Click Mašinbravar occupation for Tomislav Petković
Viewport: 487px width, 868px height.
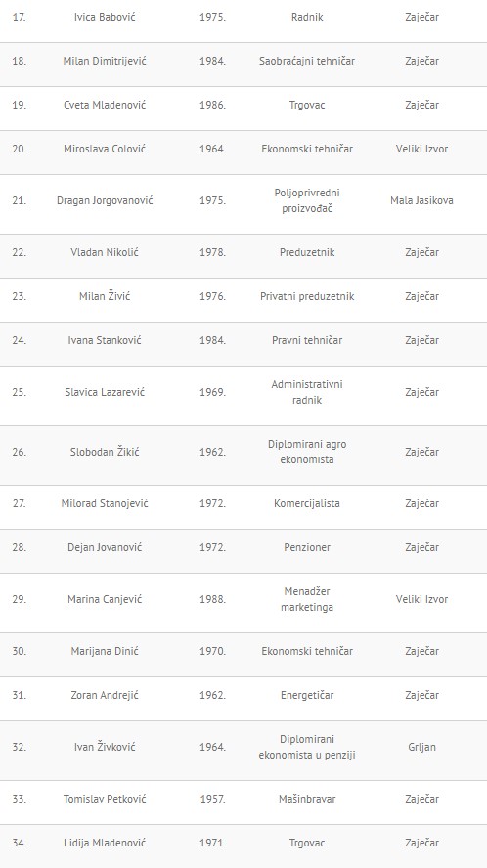pos(307,799)
